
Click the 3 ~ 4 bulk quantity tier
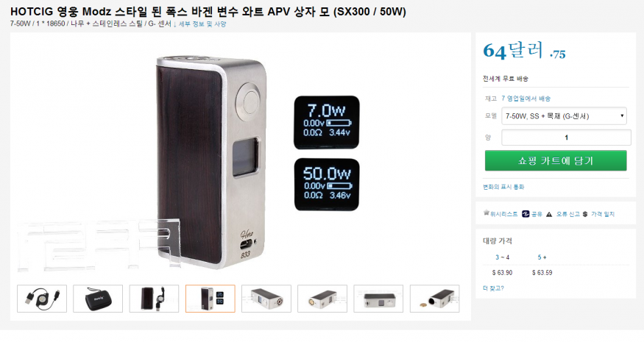502,257
